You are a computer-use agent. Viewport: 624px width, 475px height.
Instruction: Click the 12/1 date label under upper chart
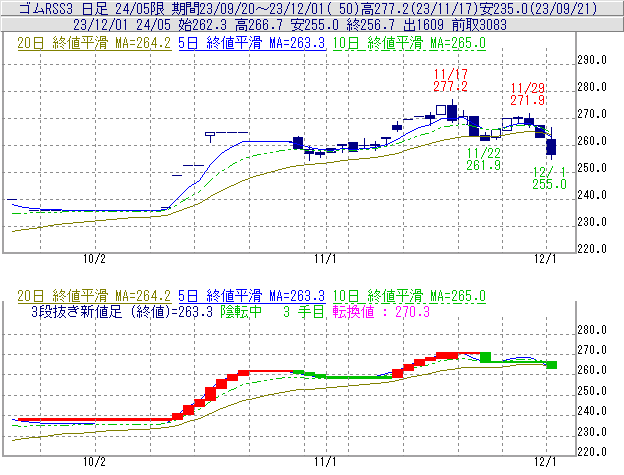point(545,259)
